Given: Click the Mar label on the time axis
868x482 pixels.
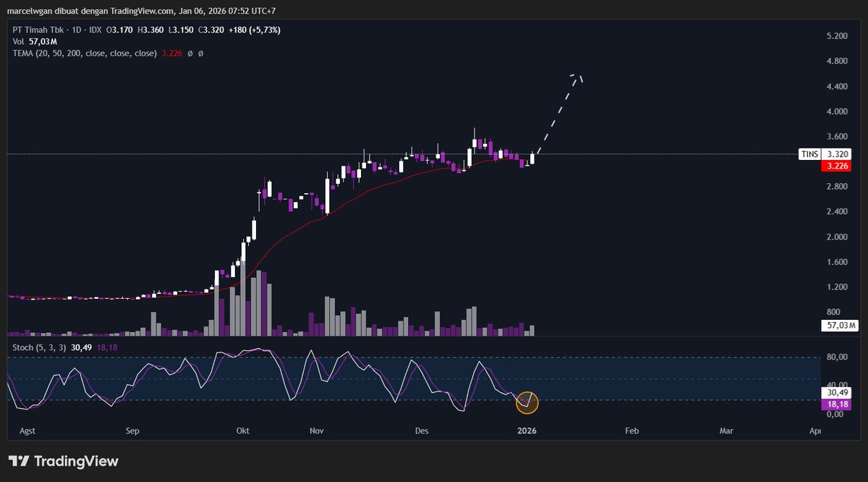Looking at the screenshot, I should pyautogui.click(x=726, y=431).
